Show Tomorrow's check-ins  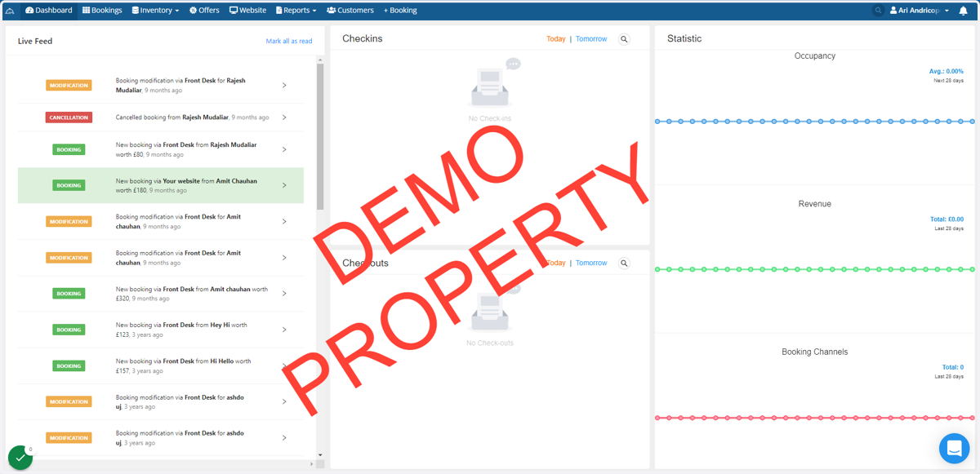(591, 39)
